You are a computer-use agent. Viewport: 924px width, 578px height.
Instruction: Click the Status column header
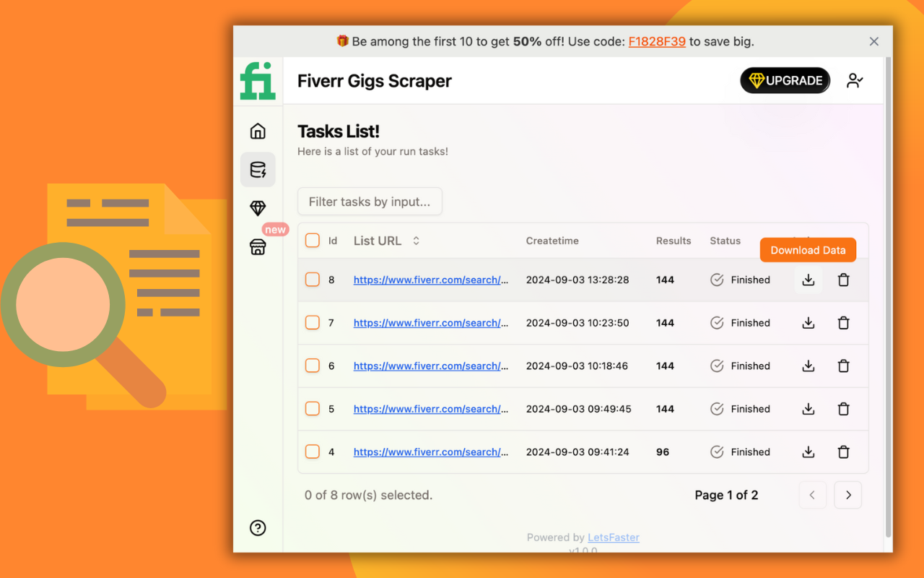pos(725,241)
